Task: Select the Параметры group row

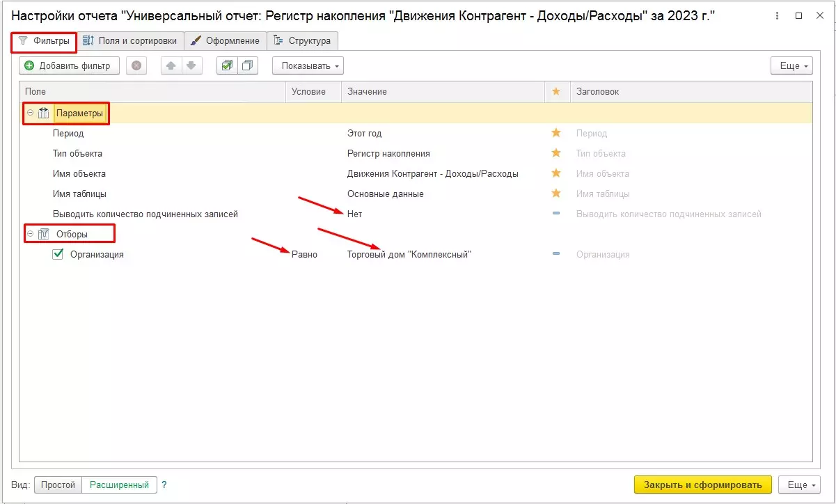Action: coord(416,113)
